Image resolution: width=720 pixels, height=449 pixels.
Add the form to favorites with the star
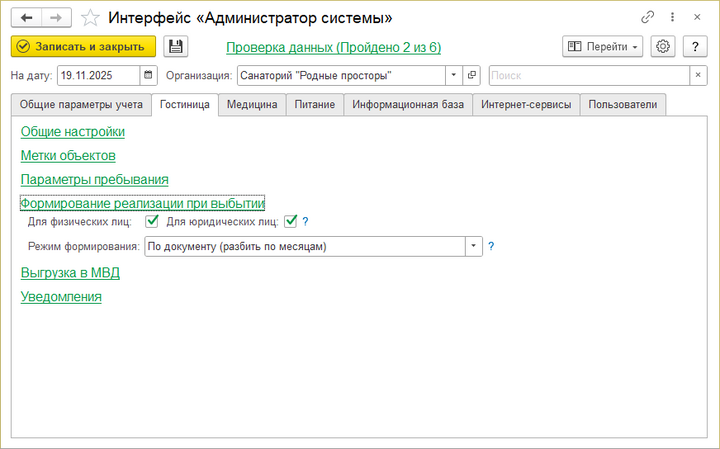[90, 18]
